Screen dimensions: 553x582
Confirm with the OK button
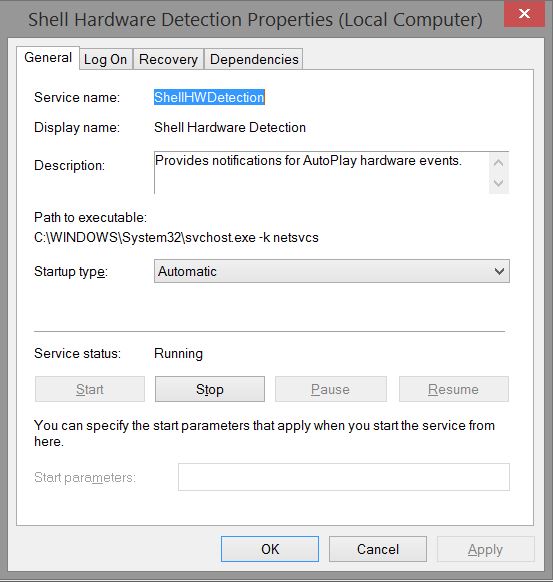270,549
